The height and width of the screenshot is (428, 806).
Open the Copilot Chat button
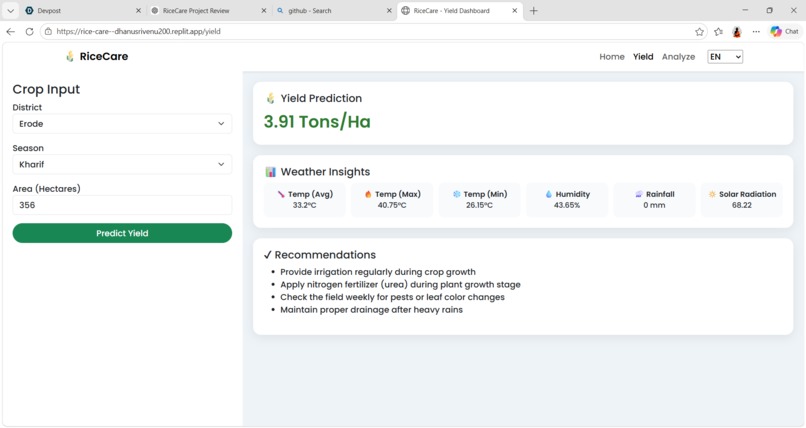pos(784,31)
